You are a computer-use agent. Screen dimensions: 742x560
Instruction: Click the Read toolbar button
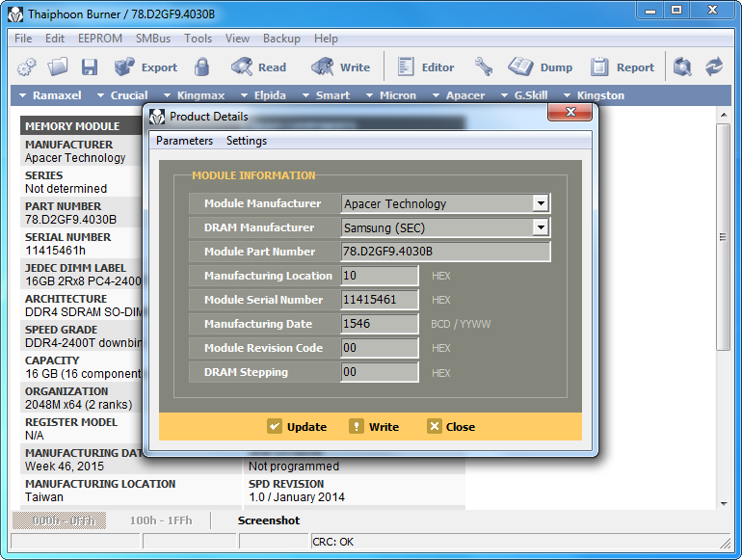(x=259, y=67)
